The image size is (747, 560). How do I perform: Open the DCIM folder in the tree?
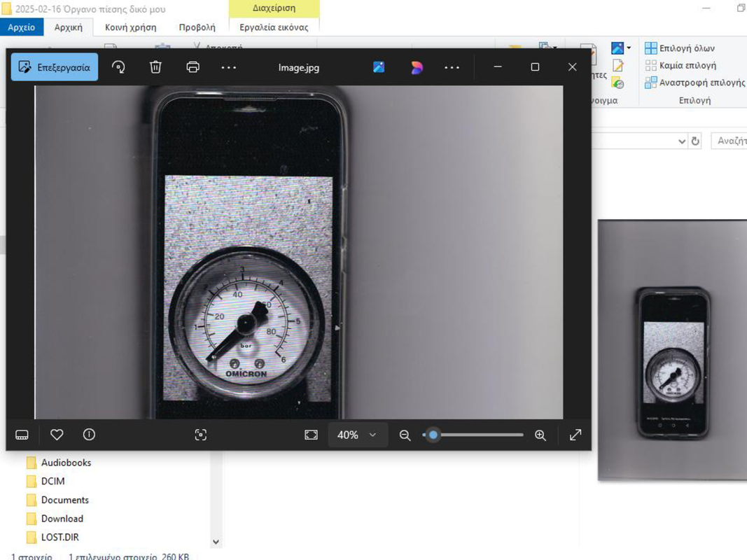(53, 481)
